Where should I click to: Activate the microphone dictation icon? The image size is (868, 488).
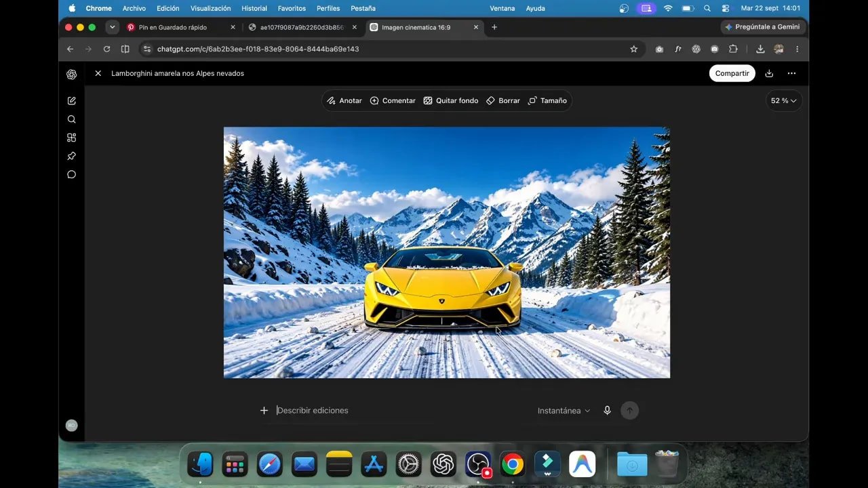tap(607, 410)
